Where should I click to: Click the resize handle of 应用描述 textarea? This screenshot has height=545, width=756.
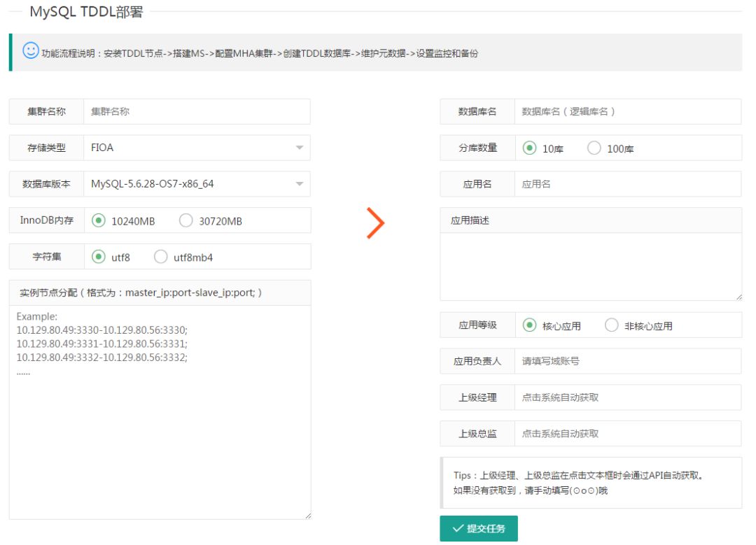pos(739,297)
